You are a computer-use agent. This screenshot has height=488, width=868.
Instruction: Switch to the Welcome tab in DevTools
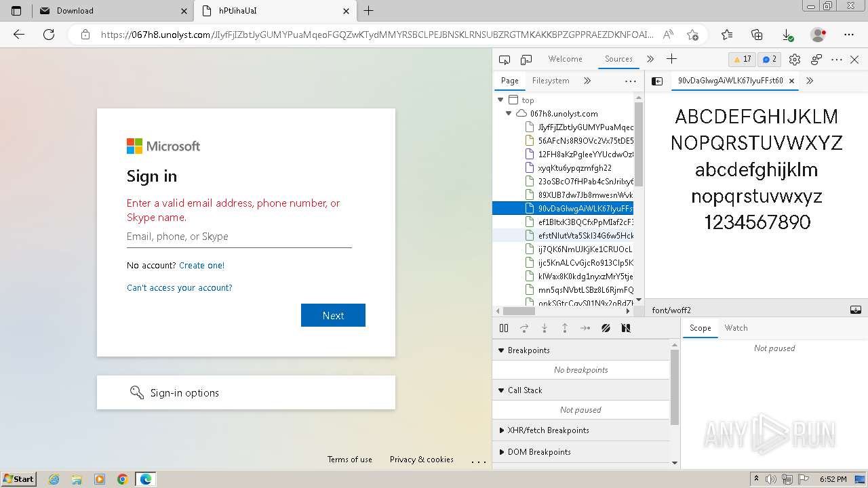point(565,59)
